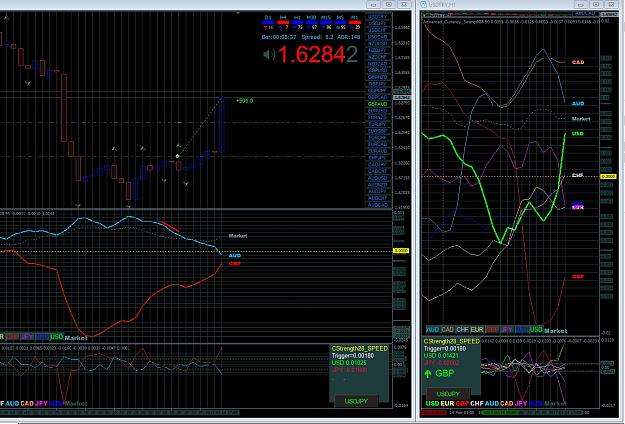Screen dimensions: 625x424
Task: Switch chart to EURGBP symbol
Action: click(377, 131)
